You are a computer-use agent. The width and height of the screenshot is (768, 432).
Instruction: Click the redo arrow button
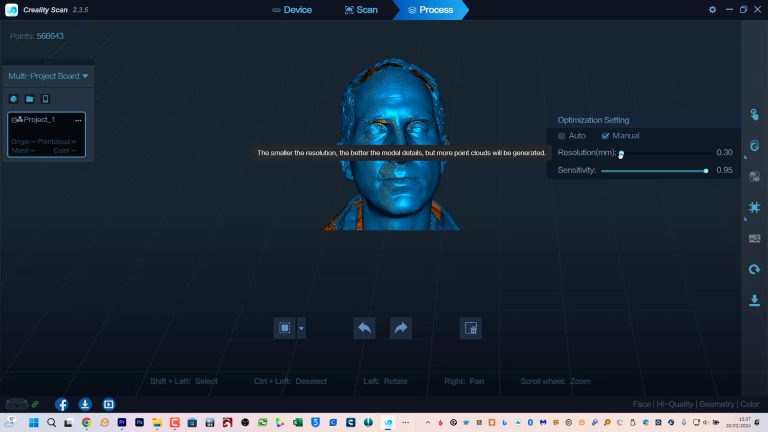pyautogui.click(x=401, y=328)
